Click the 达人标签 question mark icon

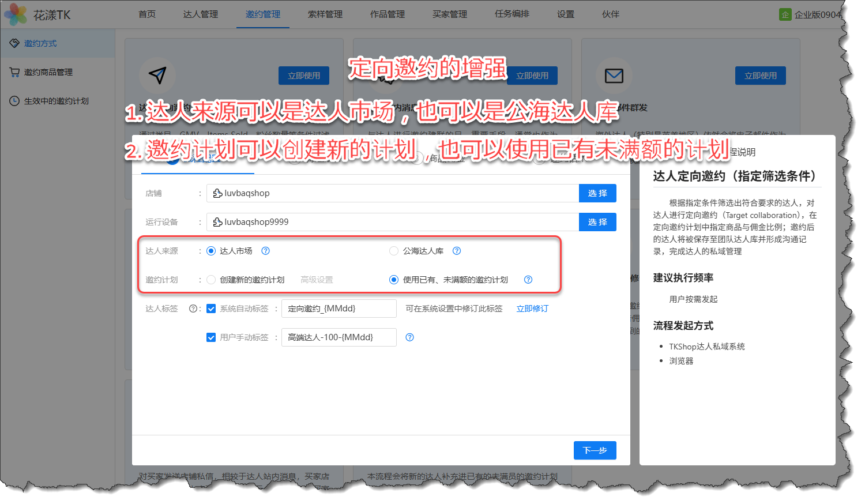click(x=193, y=309)
